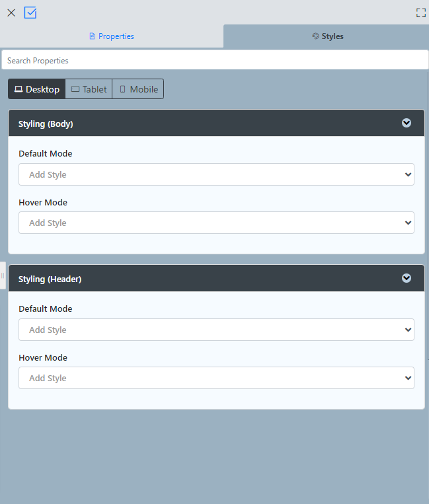The height and width of the screenshot is (504, 429).
Task: Click the Header Default Mode label
Action: point(45,308)
